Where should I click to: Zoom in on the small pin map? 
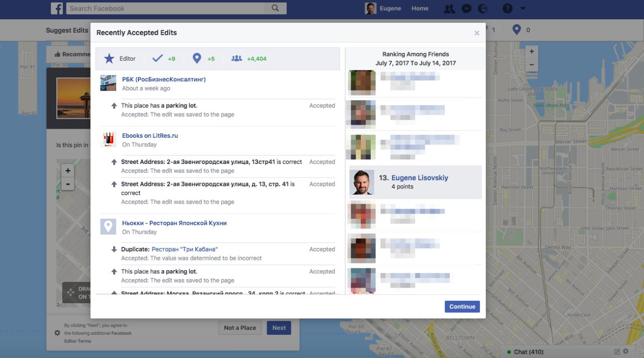click(x=67, y=171)
